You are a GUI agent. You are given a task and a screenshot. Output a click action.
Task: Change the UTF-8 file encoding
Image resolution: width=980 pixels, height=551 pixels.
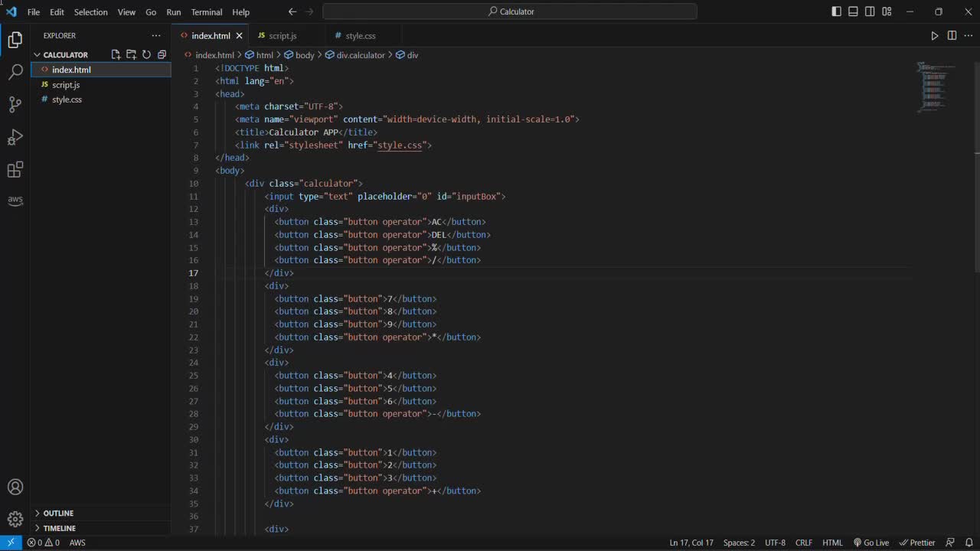tap(775, 543)
